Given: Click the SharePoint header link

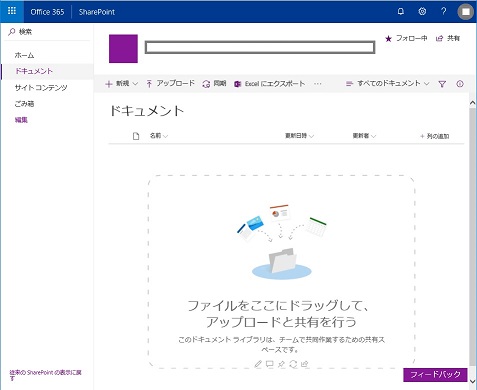Looking at the screenshot, I should (x=97, y=12).
